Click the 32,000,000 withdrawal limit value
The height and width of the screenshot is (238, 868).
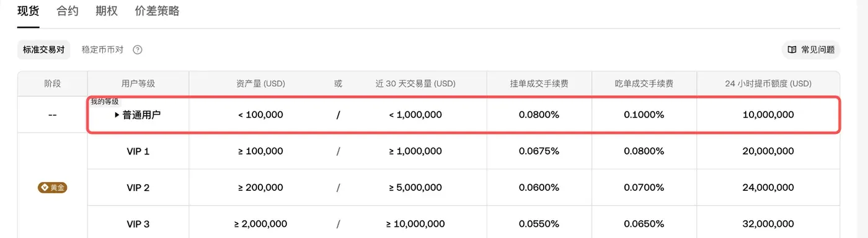pyautogui.click(x=768, y=224)
